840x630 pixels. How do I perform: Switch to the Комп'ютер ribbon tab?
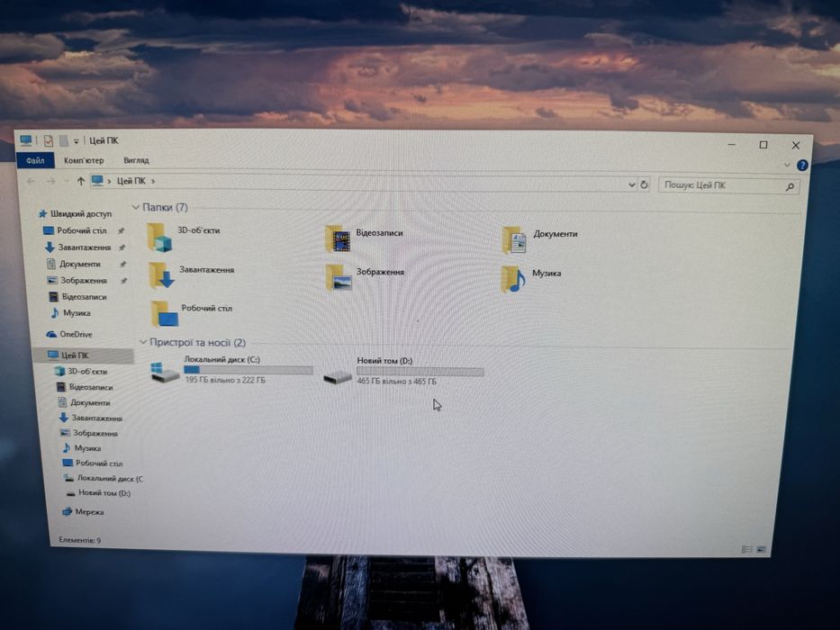[x=84, y=160]
